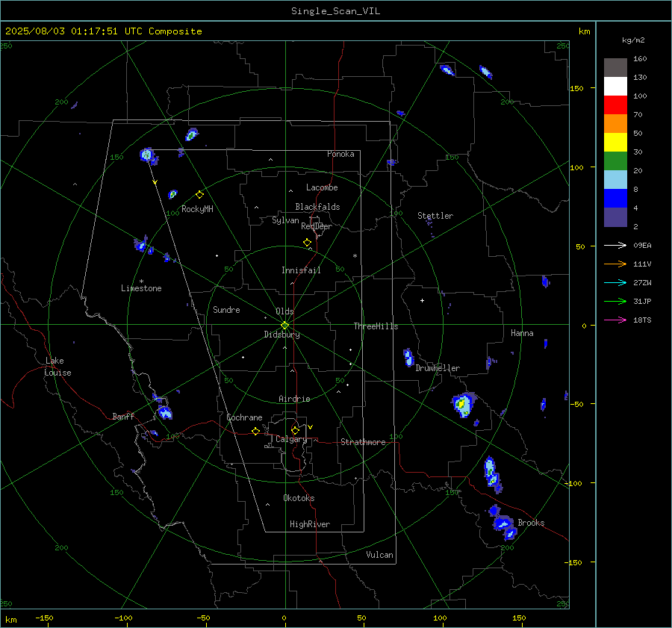Image resolution: width=672 pixels, height=628 pixels.
Task: Select the white 100-130 legend color block
Action: [615, 87]
